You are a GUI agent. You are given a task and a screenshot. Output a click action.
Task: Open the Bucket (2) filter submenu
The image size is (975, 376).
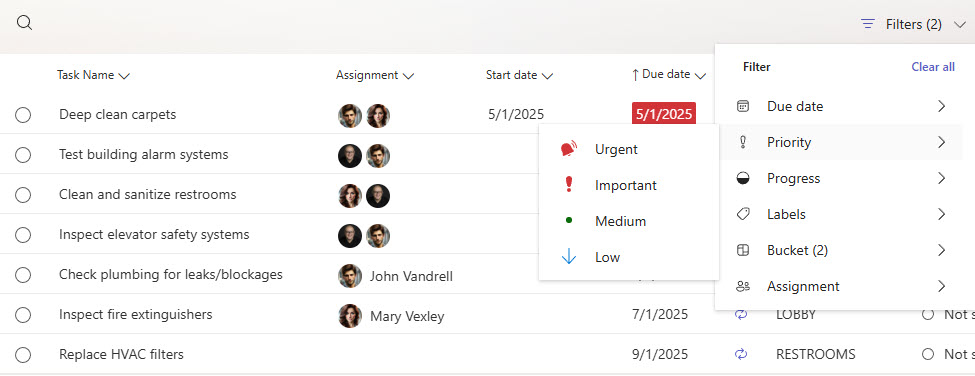(x=841, y=250)
